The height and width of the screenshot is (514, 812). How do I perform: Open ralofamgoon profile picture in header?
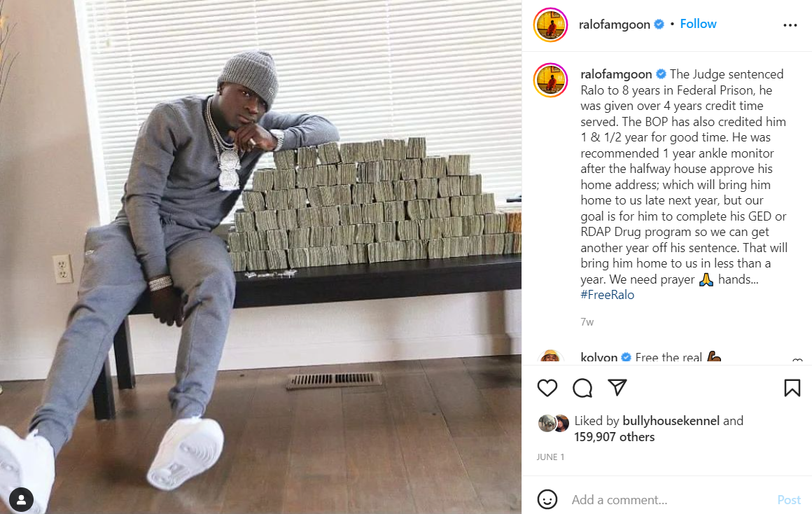coord(550,25)
